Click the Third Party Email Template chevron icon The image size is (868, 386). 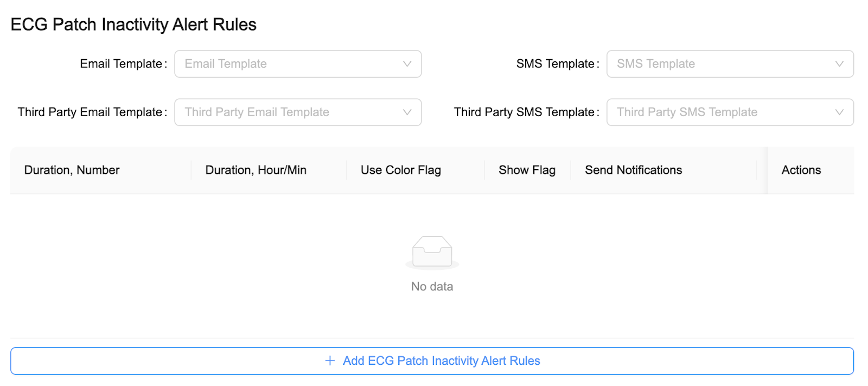(407, 112)
